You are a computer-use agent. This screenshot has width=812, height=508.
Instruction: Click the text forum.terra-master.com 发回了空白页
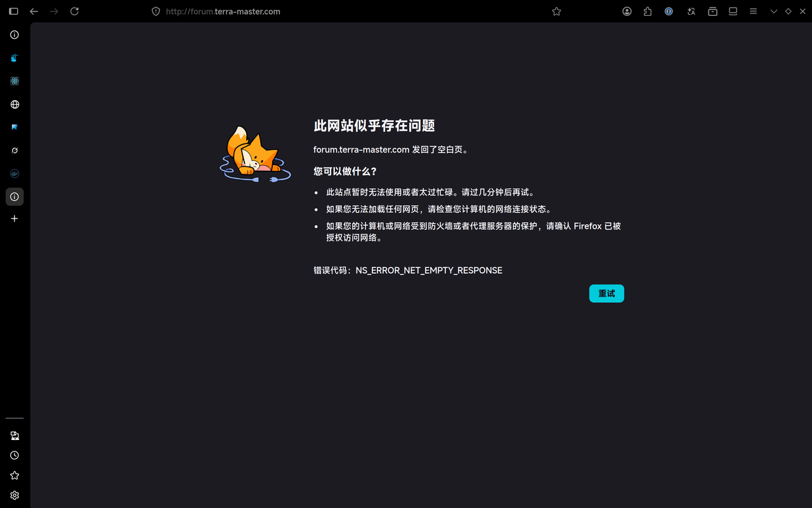pos(391,150)
